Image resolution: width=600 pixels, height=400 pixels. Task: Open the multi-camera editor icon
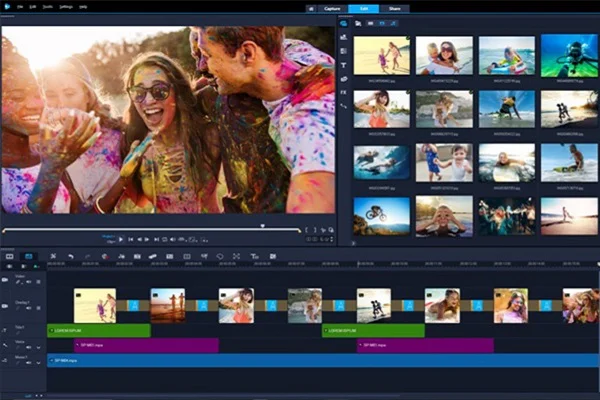187,256
